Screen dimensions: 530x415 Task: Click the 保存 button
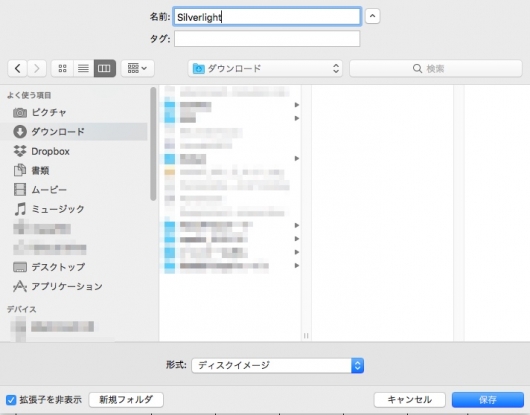[488, 400]
